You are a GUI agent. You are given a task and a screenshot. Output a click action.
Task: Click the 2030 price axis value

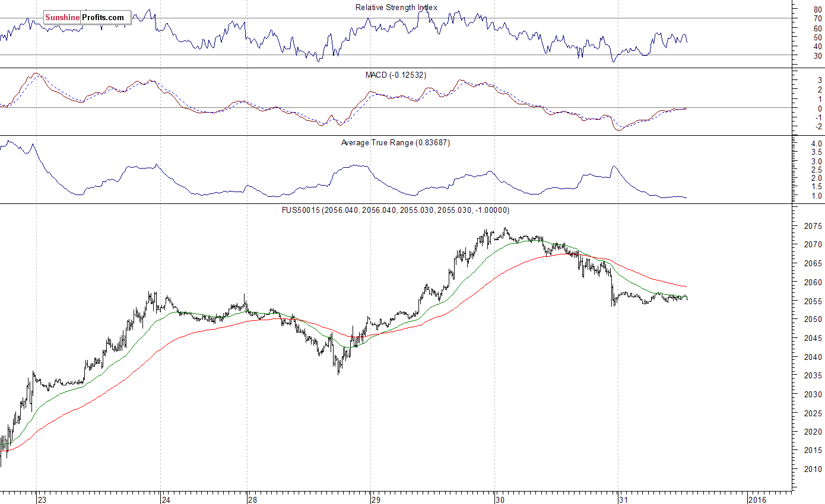point(814,394)
